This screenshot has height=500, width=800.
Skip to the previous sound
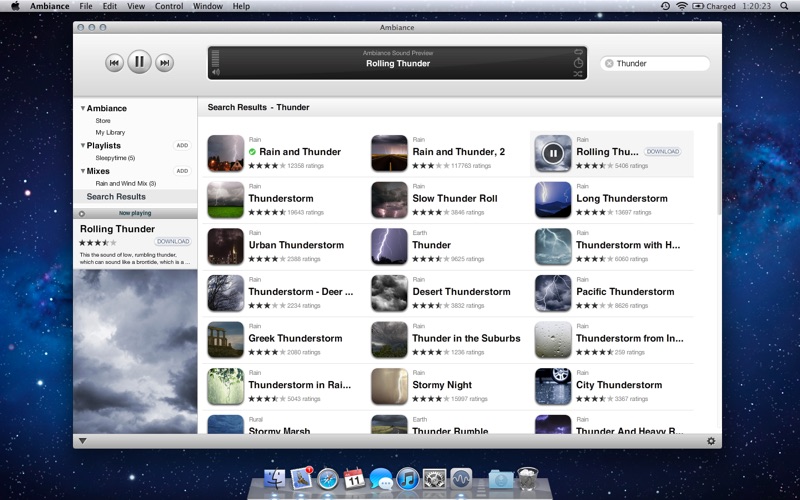(114, 63)
